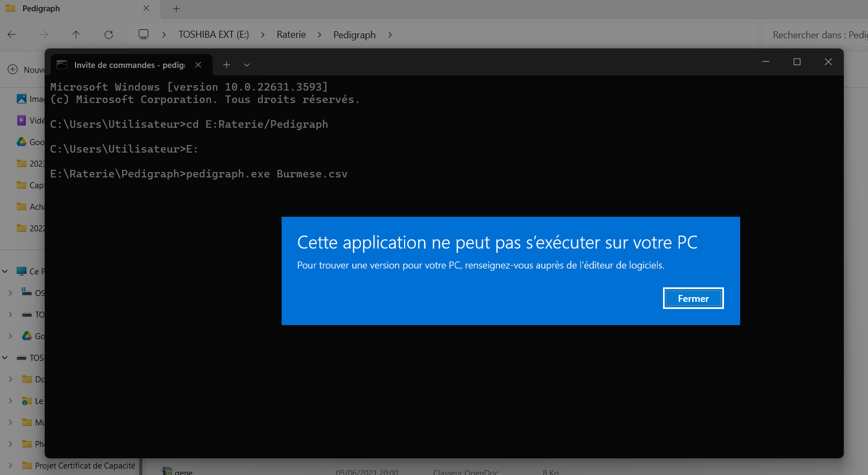
Task: Select the Le folder icon with green badge
Action: pos(27,401)
